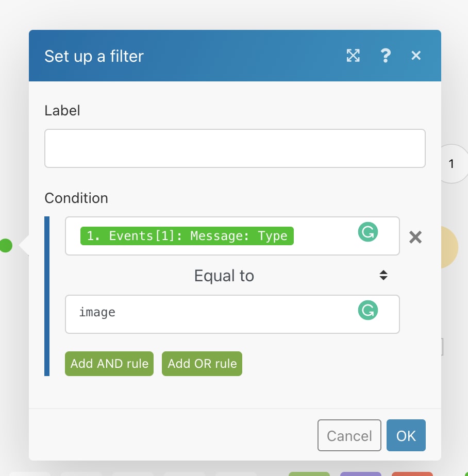Open help with the question mark icon
Viewport: 468px width, 476px height.
pyautogui.click(x=386, y=56)
